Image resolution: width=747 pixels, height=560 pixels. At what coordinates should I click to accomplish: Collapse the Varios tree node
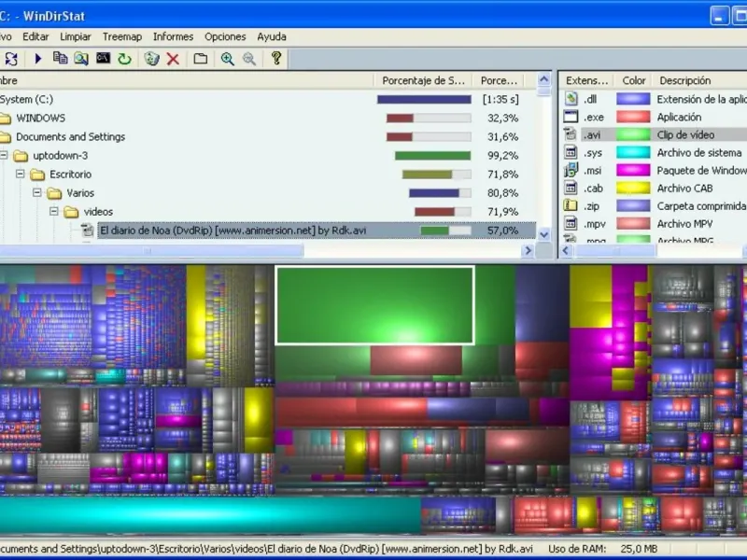37,192
